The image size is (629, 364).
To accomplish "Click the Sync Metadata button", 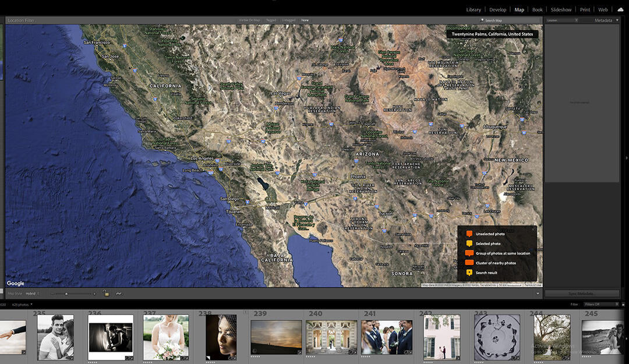I will (x=581, y=294).
